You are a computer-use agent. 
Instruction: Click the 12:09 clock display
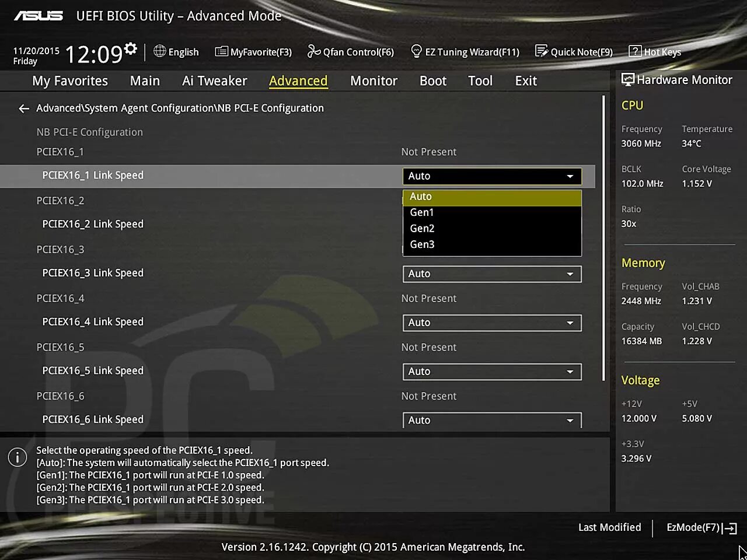[x=93, y=55]
